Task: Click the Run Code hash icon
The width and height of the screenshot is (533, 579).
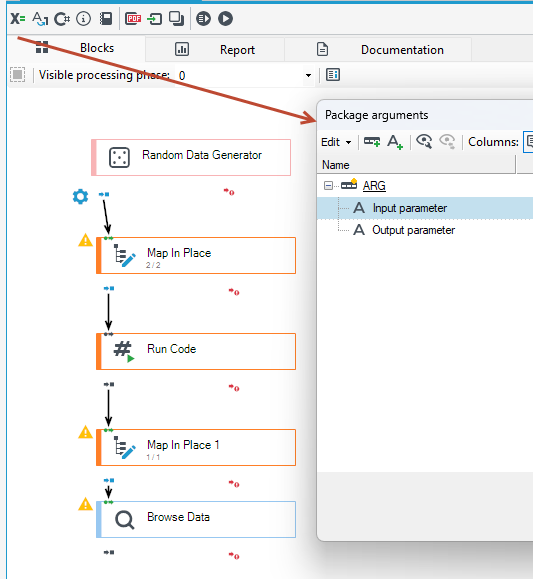Action: (x=124, y=351)
